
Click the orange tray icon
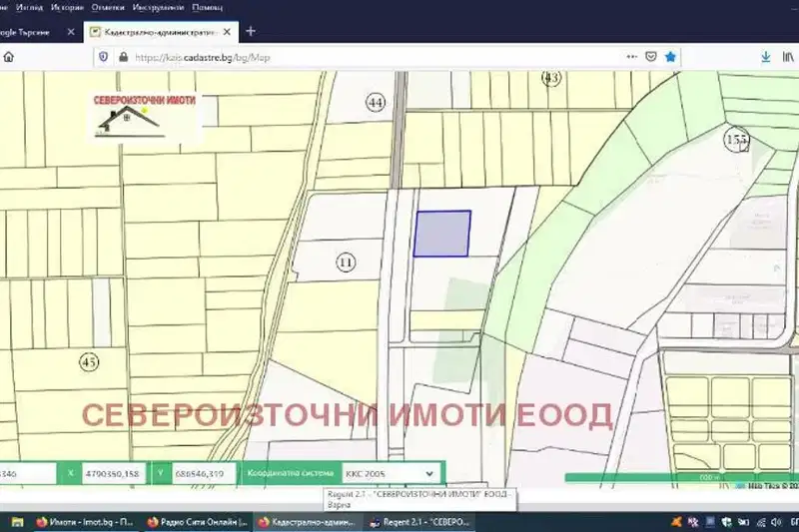coord(677,522)
